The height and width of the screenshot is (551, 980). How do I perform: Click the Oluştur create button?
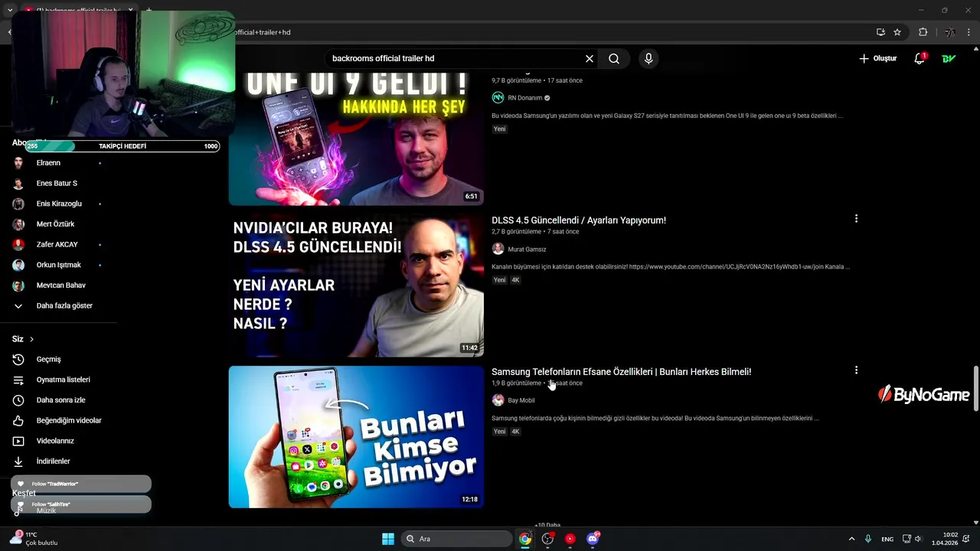pyautogui.click(x=877, y=59)
